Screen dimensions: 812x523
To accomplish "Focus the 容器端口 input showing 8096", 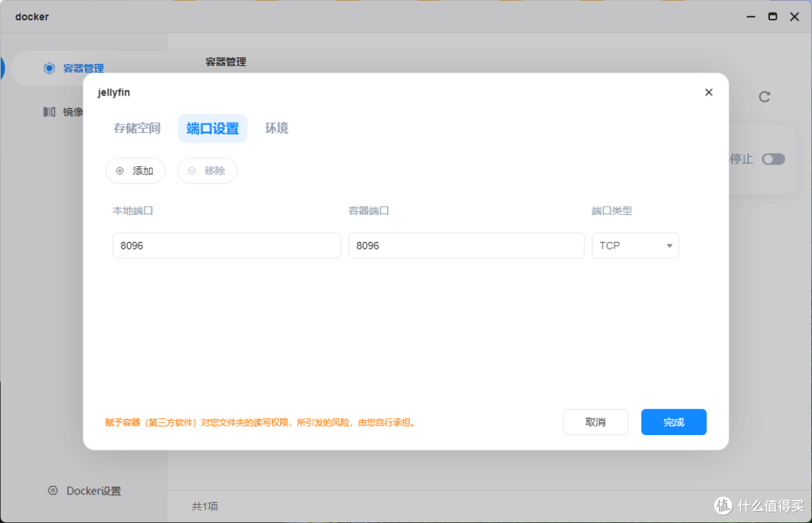I will click(466, 246).
